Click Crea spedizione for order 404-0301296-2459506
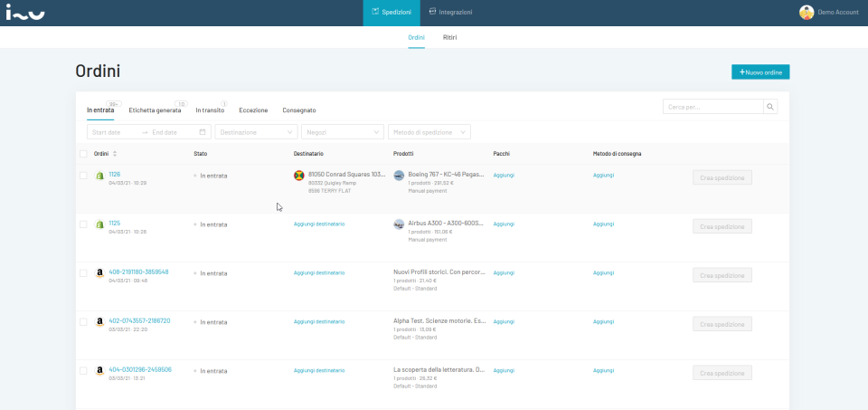This screenshot has height=410, width=868. point(722,373)
